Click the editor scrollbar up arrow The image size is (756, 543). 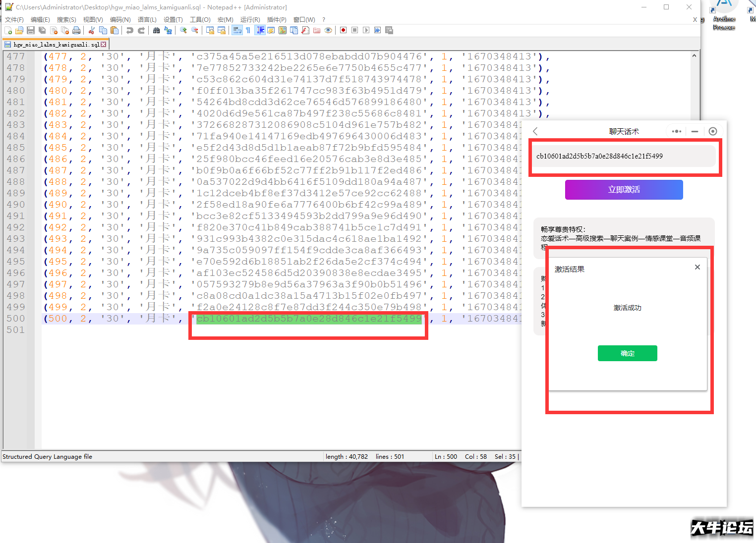click(694, 55)
